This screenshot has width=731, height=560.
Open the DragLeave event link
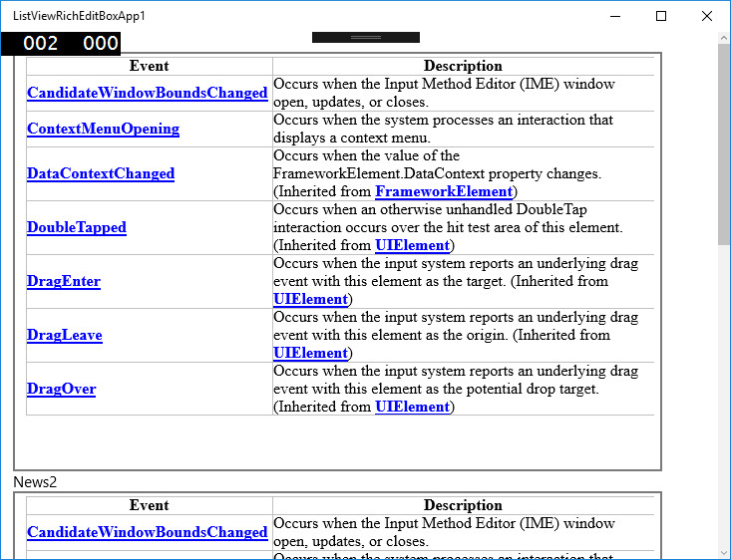(65, 335)
